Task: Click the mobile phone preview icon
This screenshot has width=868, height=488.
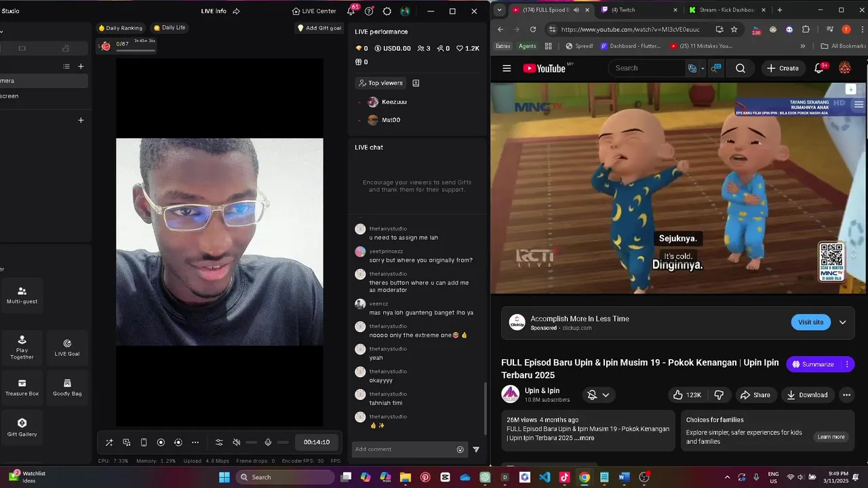Action: (x=144, y=442)
